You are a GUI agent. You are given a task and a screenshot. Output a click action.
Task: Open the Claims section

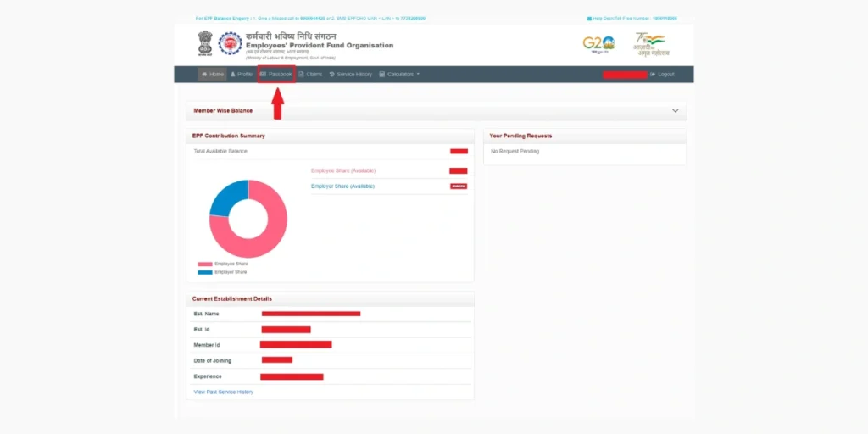click(310, 75)
